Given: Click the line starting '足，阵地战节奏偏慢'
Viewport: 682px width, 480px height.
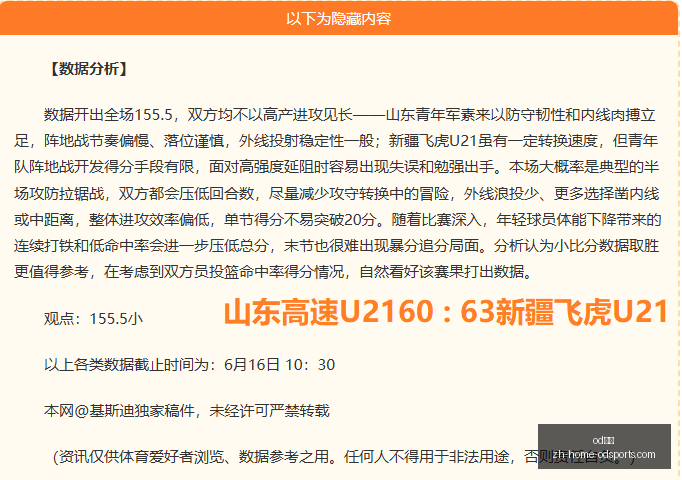Looking at the screenshot, I should point(336,141).
